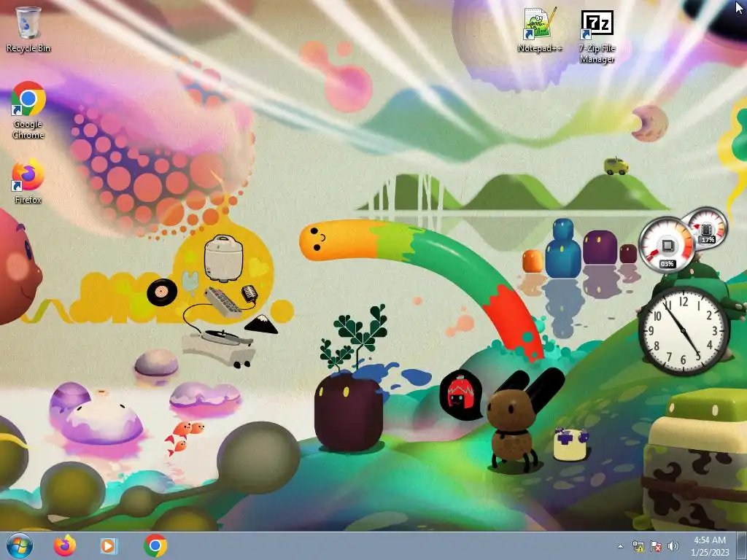Select the Notepad++ desktop shortcut
This screenshot has height=560, width=747.
540,29
